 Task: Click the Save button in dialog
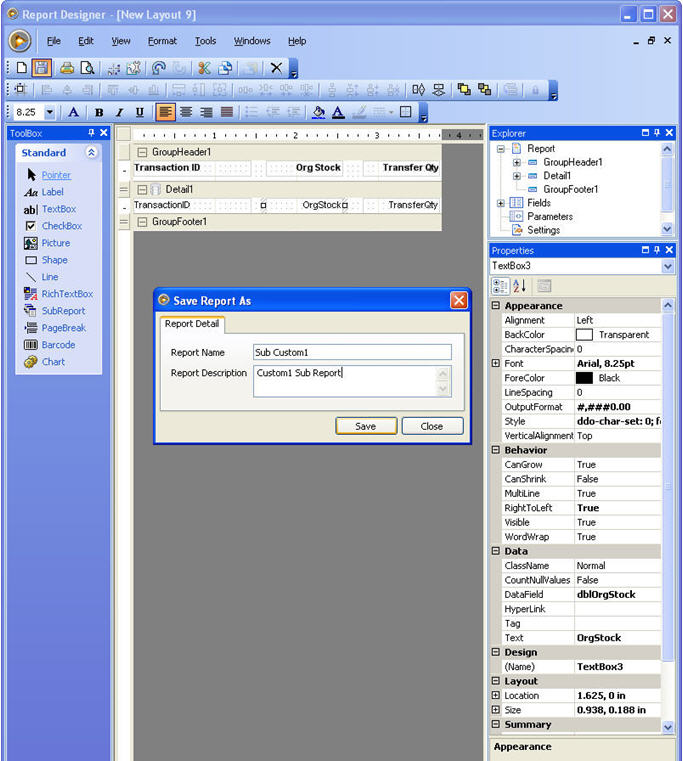365,426
